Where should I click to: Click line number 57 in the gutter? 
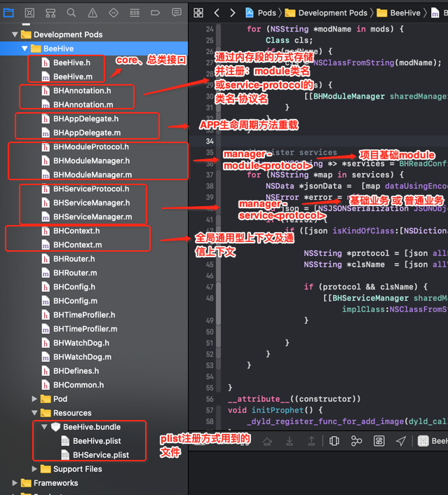(x=210, y=410)
